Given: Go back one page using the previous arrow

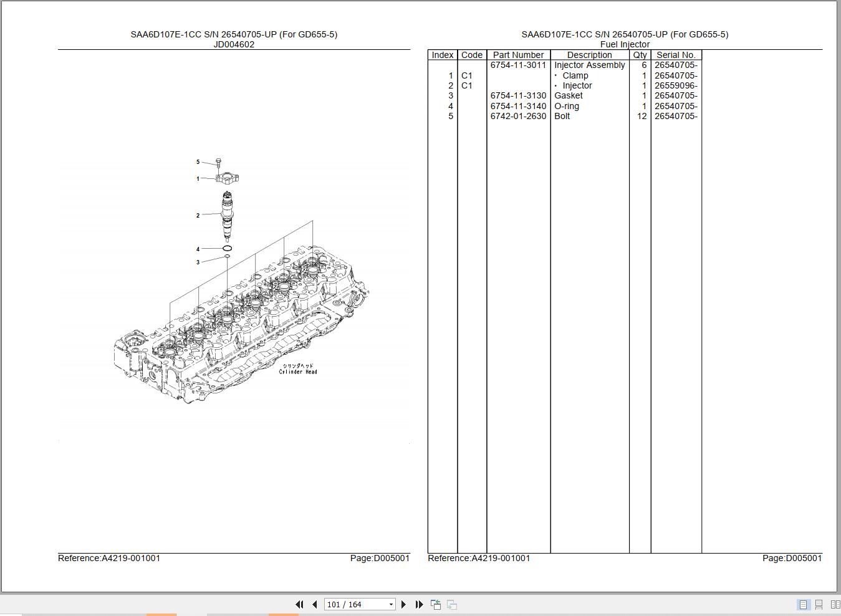Looking at the screenshot, I should tap(314, 604).
